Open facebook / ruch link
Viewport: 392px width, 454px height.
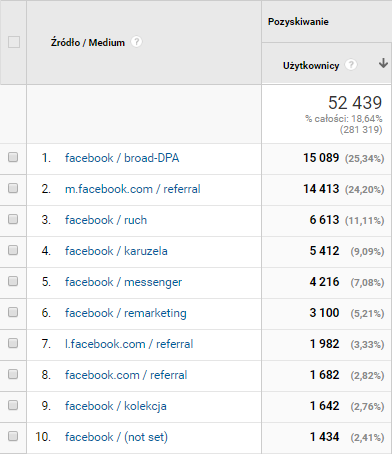click(x=106, y=220)
